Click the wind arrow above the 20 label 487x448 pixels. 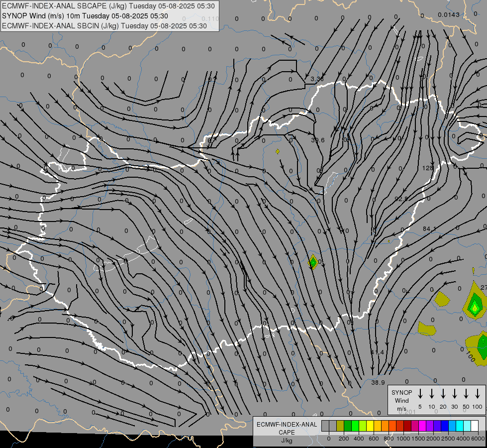tap(443, 393)
